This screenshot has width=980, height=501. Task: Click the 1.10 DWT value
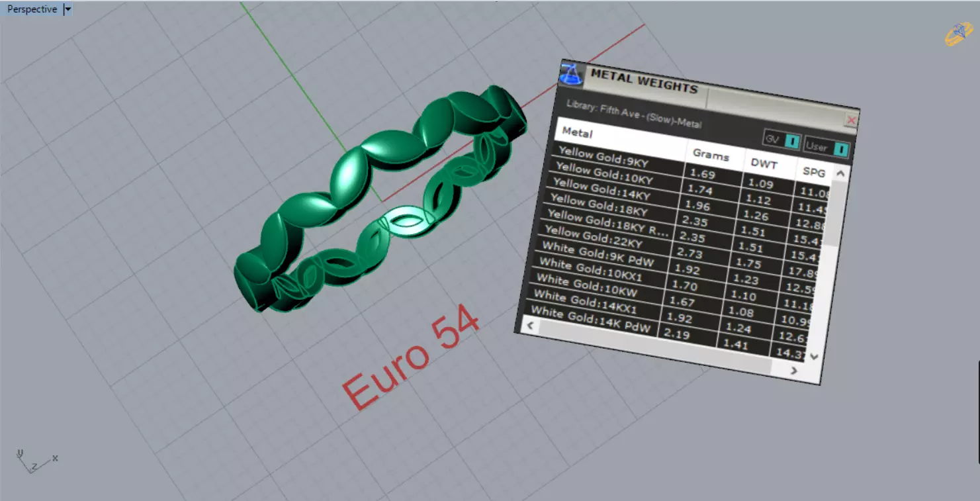point(742,296)
